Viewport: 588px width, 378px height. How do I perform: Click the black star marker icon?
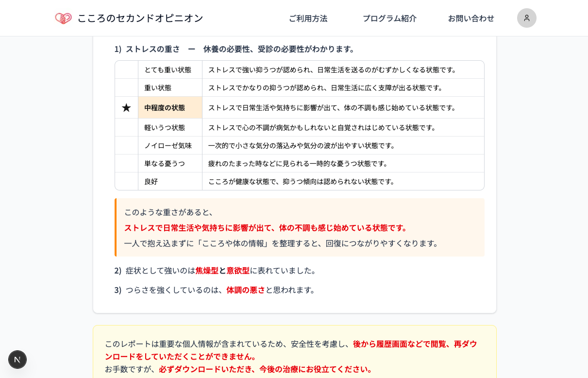click(x=126, y=108)
